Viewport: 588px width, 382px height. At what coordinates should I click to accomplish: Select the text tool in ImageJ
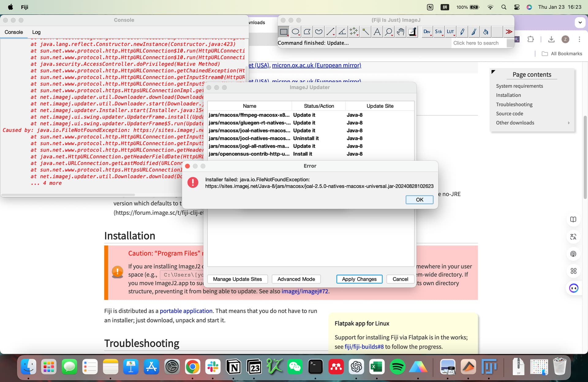click(377, 32)
